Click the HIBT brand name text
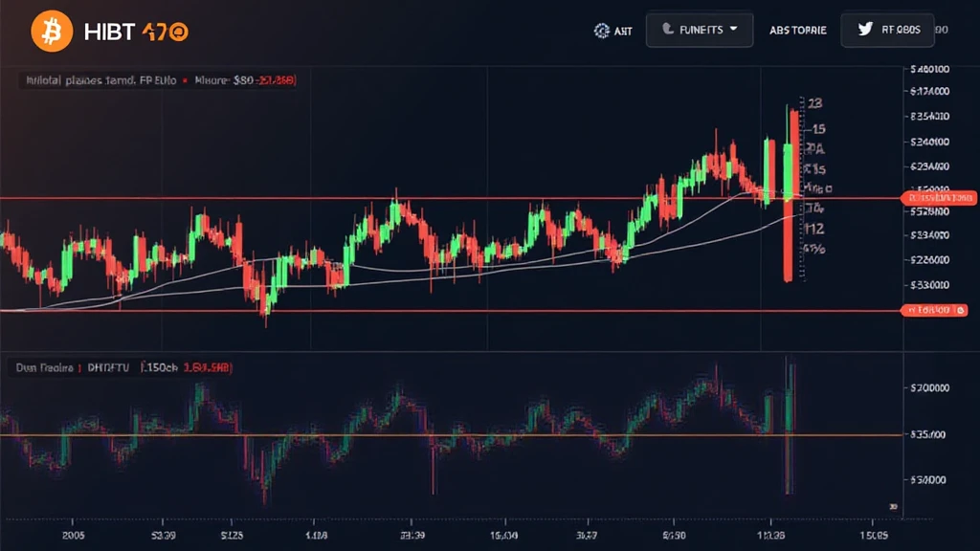Image resolution: width=980 pixels, height=551 pixels. tap(108, 32)
